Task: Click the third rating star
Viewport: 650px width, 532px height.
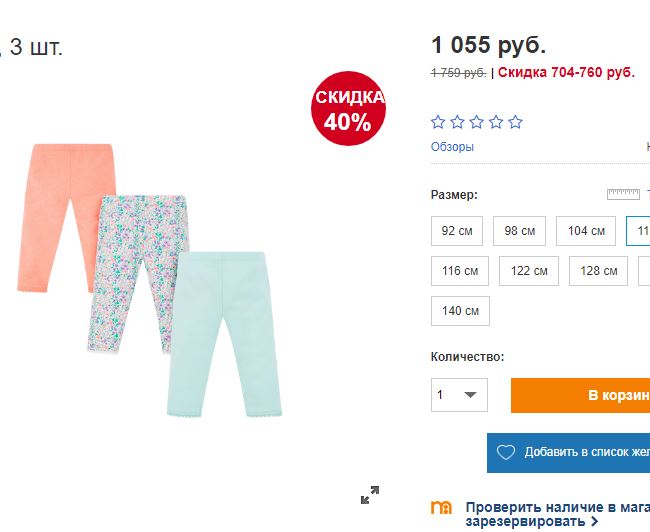Action: pyautogui.click(x=477, y=122)
